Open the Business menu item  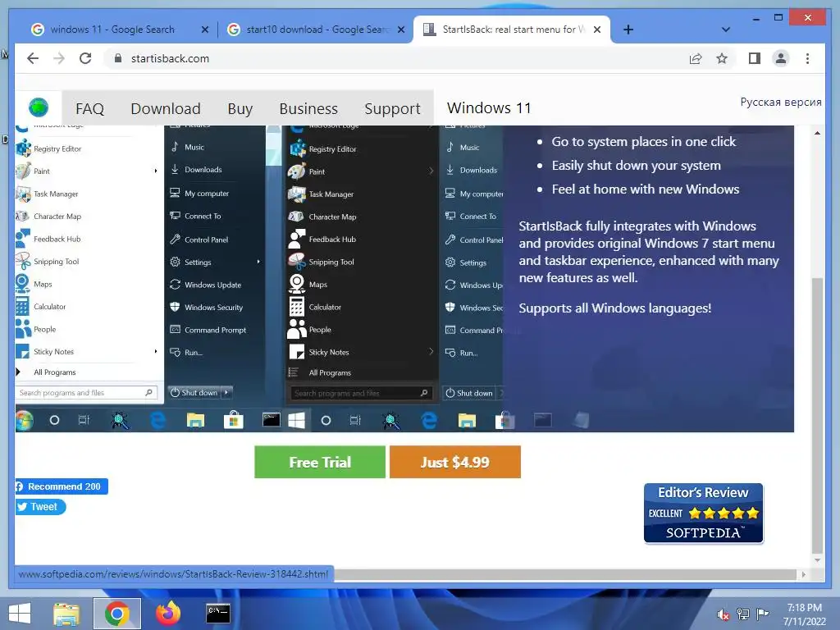[308, 109]
